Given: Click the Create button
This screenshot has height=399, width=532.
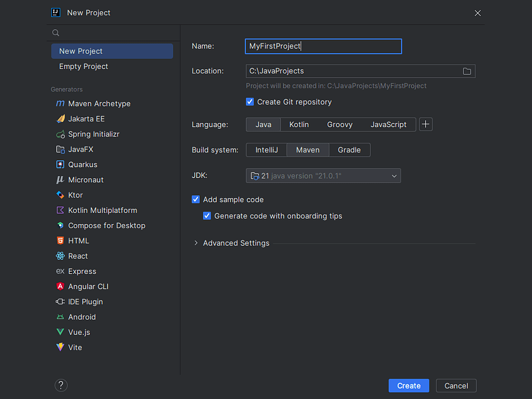Looking at the screenshot, I should click(409, 386).
